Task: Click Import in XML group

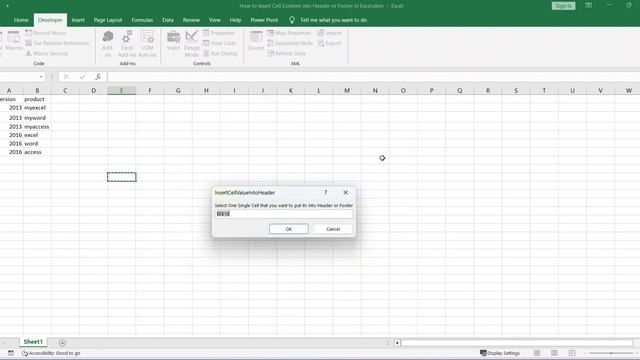Action: pos(329,33)
